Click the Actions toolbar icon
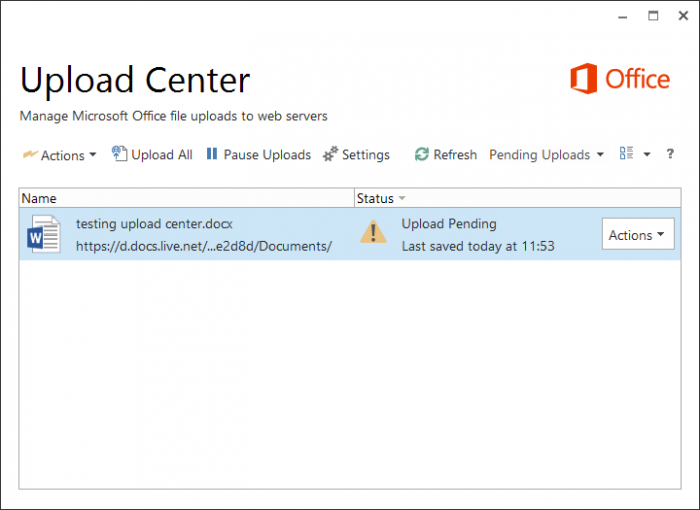The height and width of the screenshot is (510, 700). coord(30,155)
